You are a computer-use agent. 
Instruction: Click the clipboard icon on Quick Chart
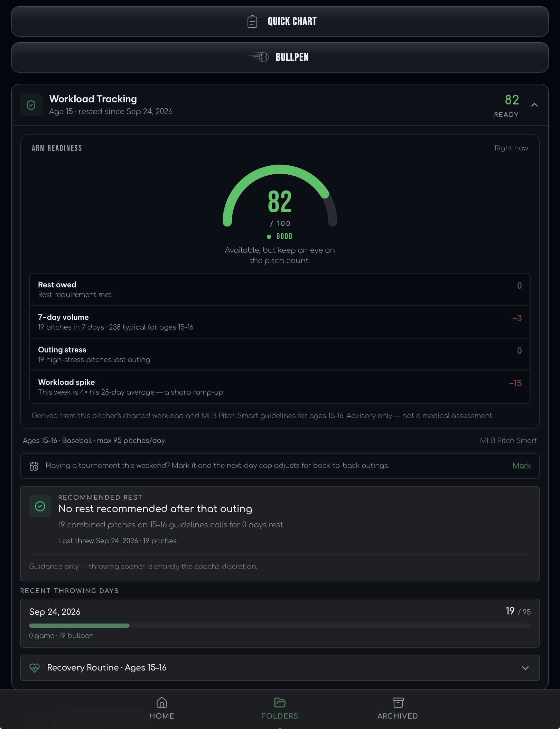[x=252, y=21]
